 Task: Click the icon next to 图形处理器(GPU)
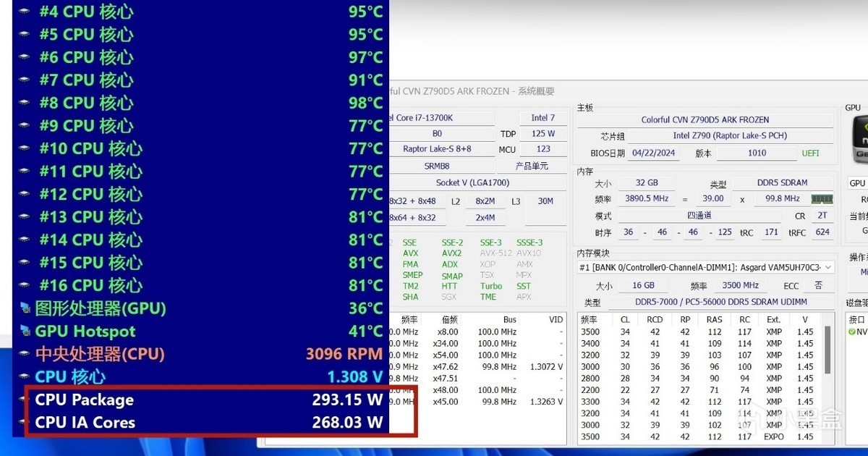pyautogui.click(x=25, y=309)
